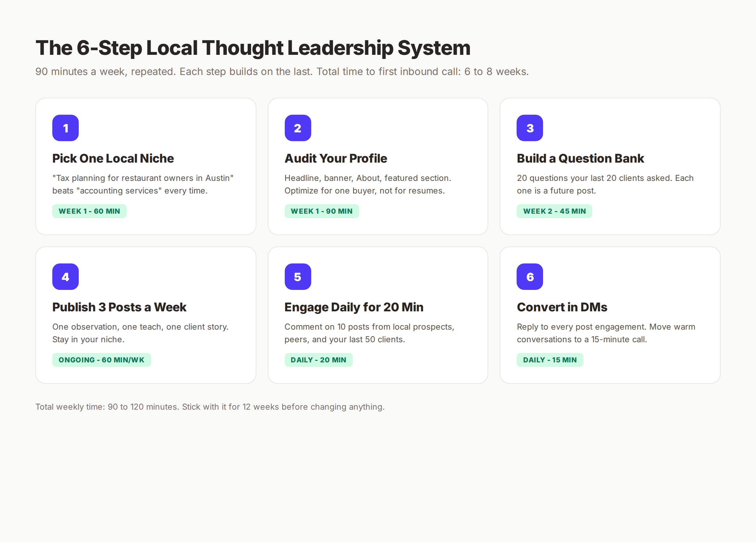Click the step 1 number badge

[65, 128]
